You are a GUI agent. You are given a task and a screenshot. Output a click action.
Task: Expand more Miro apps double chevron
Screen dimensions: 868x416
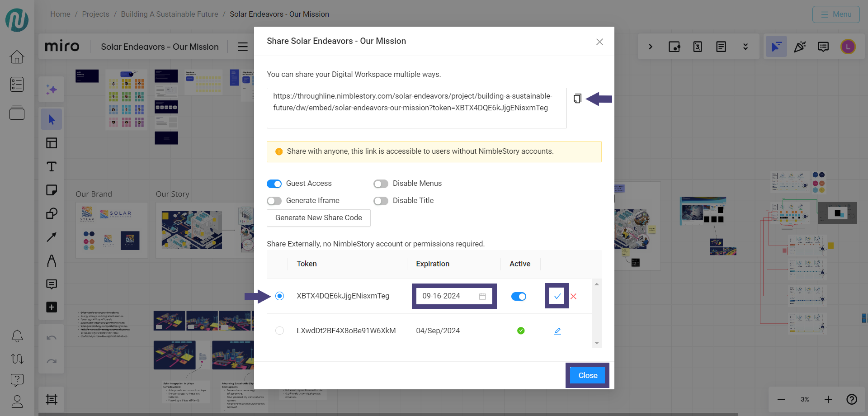[745, 47]
